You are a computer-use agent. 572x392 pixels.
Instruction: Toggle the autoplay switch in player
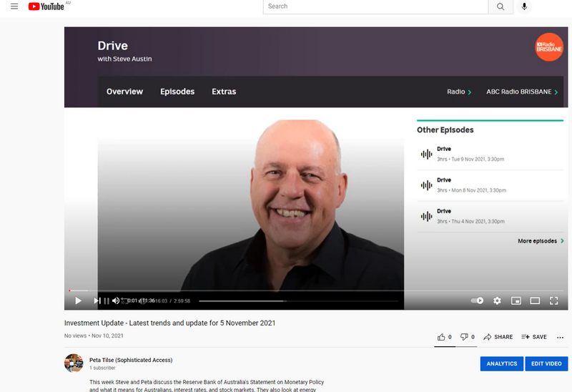point(477,300)
